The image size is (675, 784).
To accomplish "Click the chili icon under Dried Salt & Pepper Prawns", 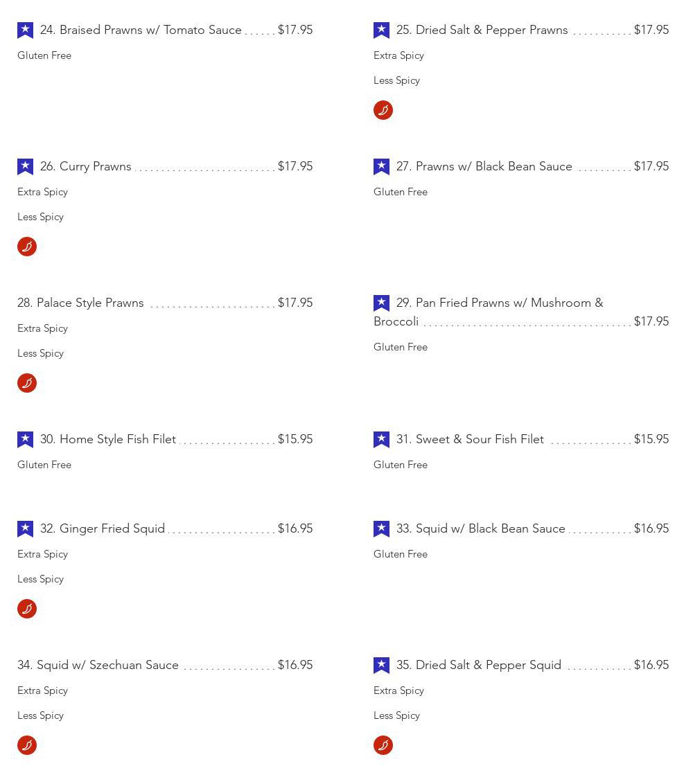I will tap(383, 110).
